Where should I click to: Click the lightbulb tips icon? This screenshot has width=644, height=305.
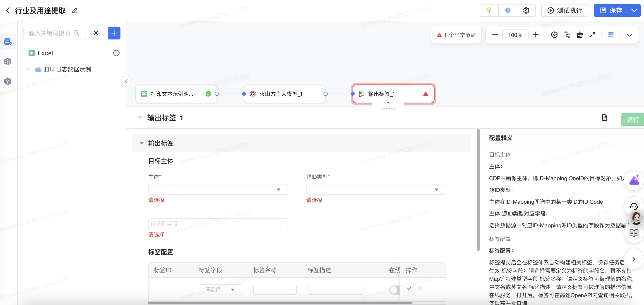click(x=489, y=10)
